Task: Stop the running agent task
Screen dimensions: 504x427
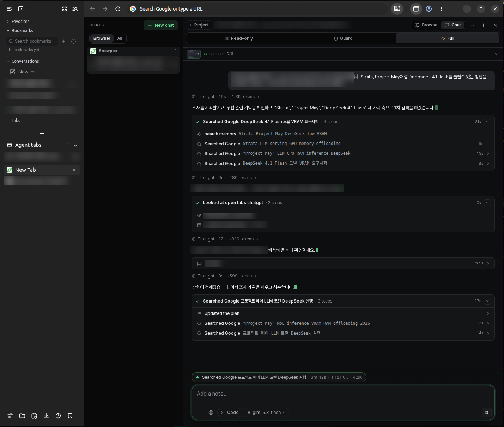Action: [487, 413]
